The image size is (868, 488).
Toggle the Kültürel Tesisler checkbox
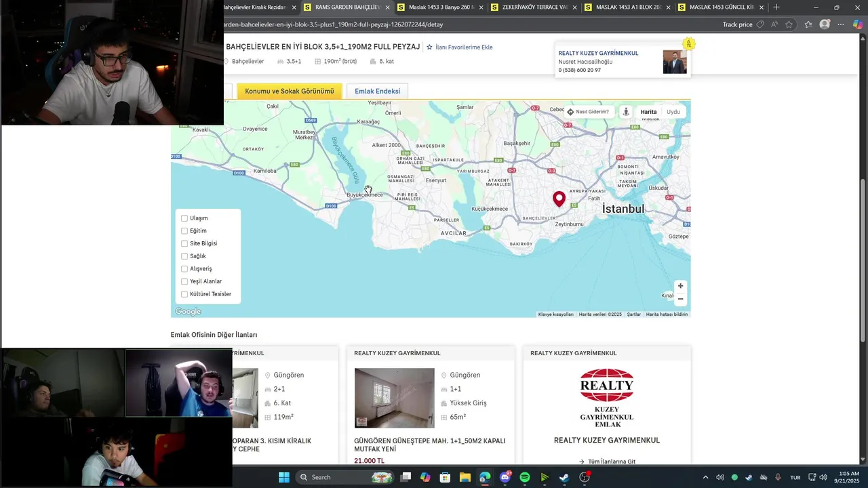pos(184,294)
